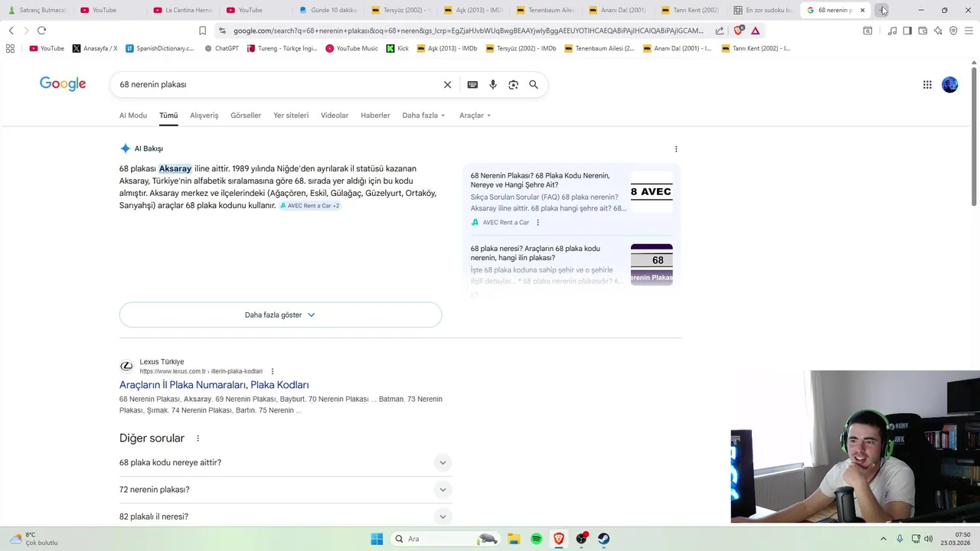
Task: Open Windows Start menu
Action: tap(377, 539)
